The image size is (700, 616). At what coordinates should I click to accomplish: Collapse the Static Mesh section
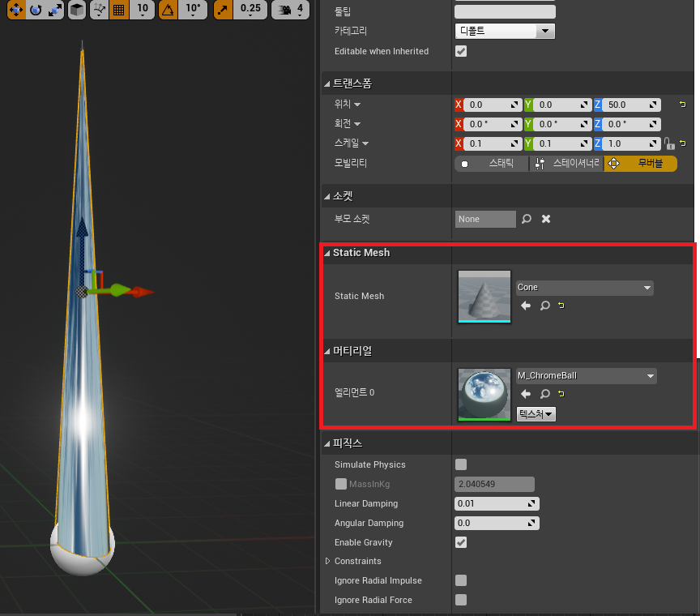pyautogui.click(x=327, y=253)
